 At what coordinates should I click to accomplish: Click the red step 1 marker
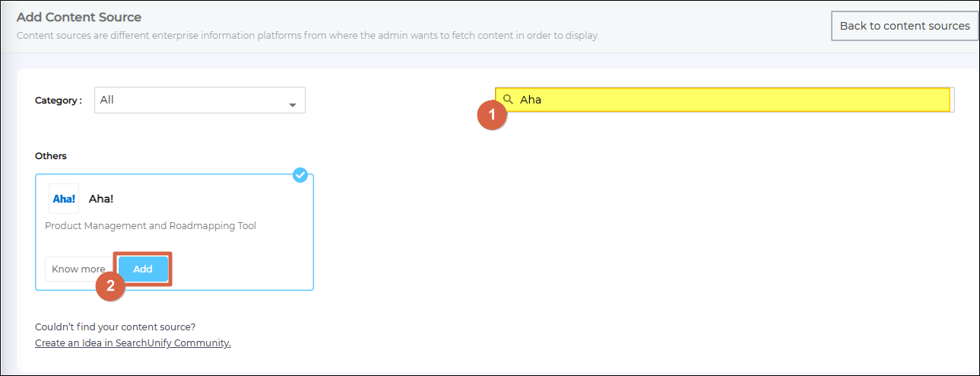tap(492, 116)
